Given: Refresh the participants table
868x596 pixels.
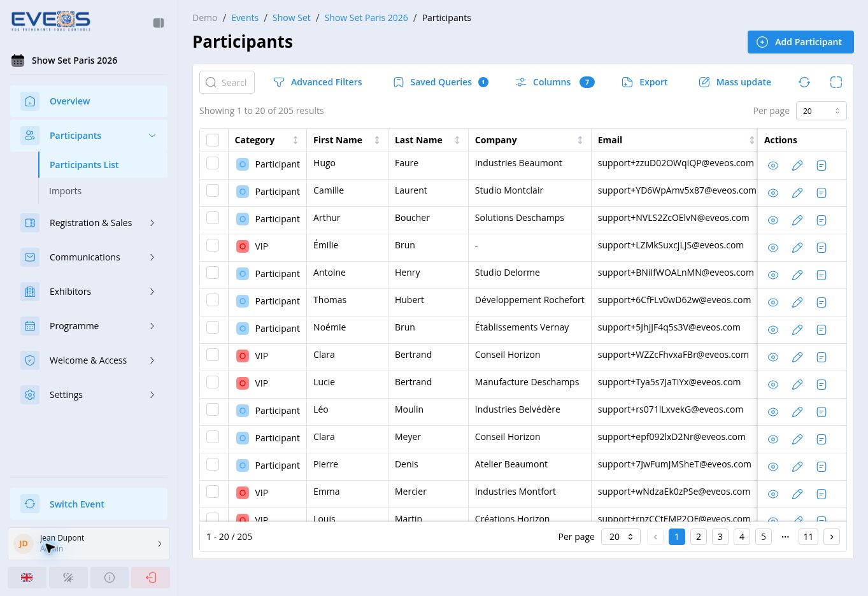Looking at the screenshot, I should point(804,82).
